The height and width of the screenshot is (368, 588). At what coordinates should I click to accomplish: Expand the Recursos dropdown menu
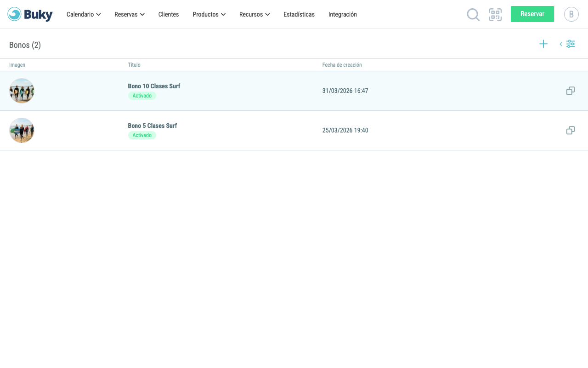coord(254,14)
